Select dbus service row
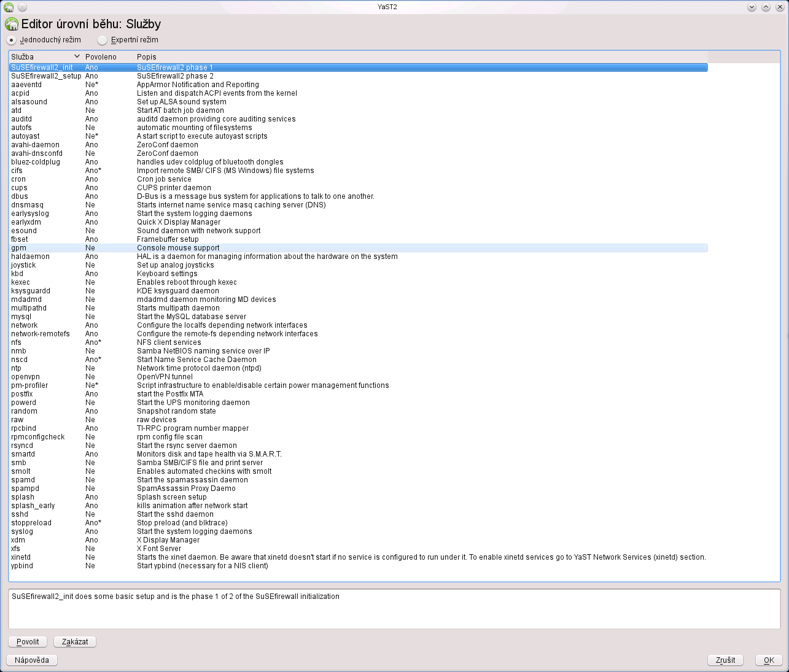Image resolution: width=789 pixels, height=672 pixels. pyautogui.click(x=359, y=196)
